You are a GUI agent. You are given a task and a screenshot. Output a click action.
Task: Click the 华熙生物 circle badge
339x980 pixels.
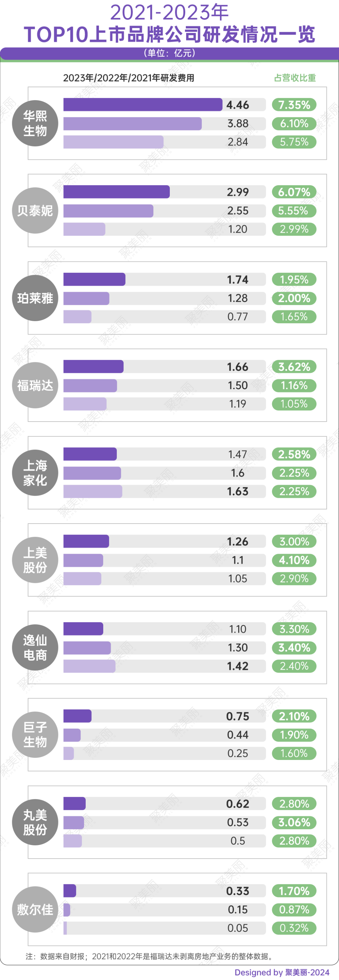(35, 123)
